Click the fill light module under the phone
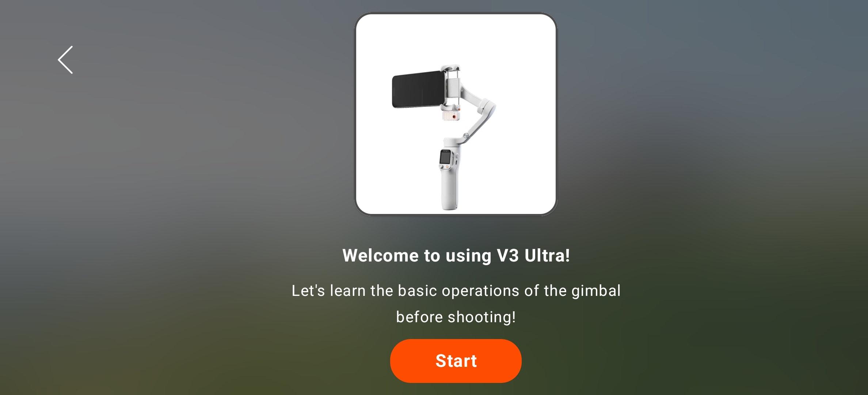The height and width of the screenshot is (395, 868). tap(451, 115)
